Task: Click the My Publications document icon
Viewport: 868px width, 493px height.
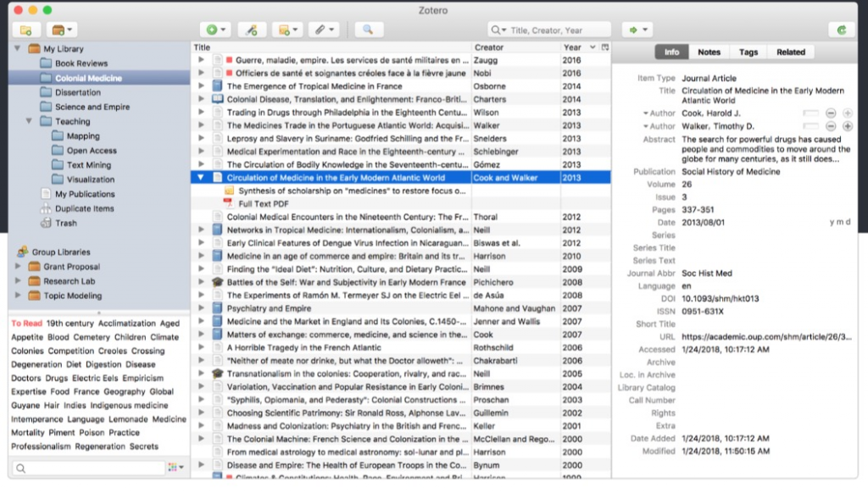Action: pyautogui.click(x=46, y=194)
